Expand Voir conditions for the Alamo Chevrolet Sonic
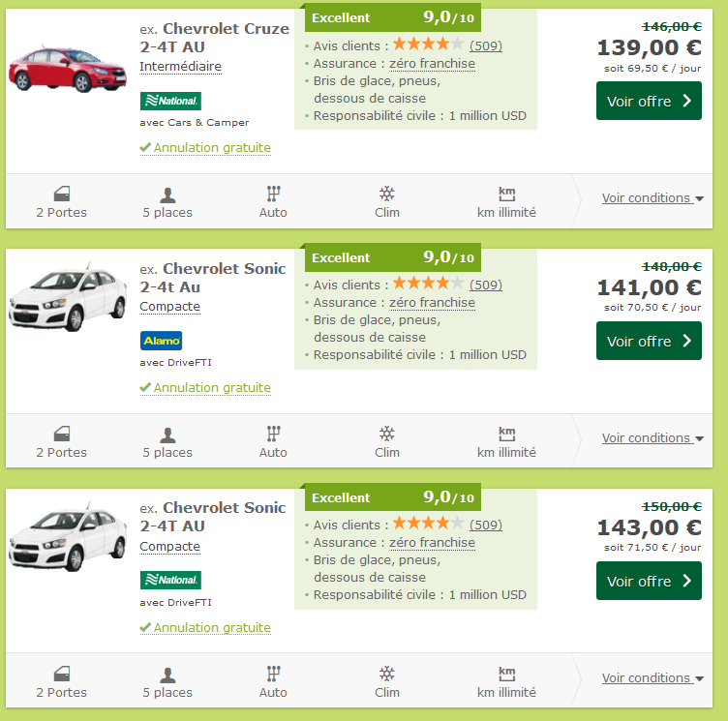 (652, 438)
